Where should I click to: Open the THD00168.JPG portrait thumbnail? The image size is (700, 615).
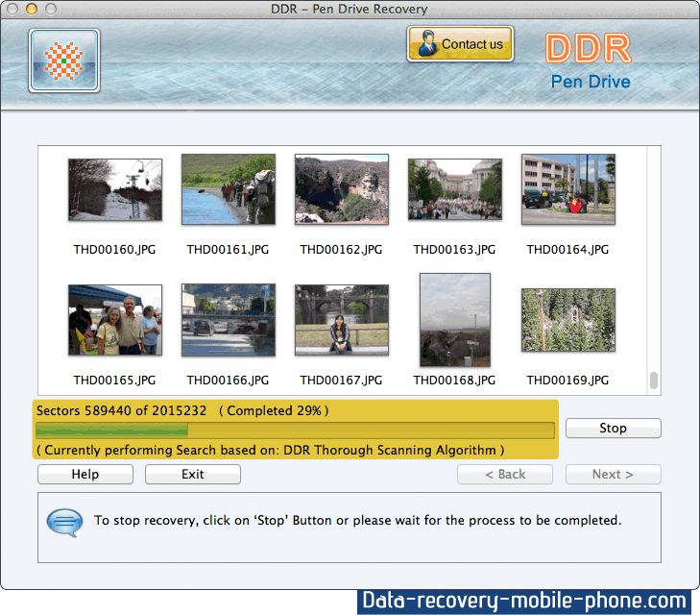point(455,320)
